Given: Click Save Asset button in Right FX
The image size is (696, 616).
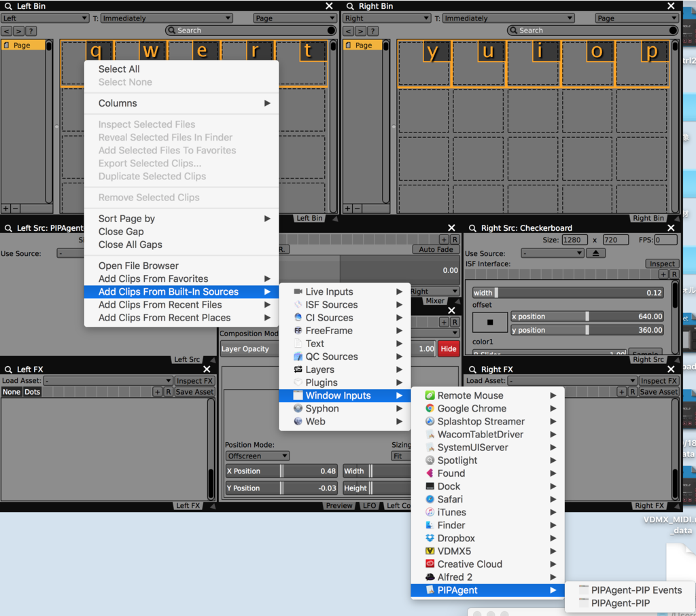Looking at the screenshot, I should 659,392.
